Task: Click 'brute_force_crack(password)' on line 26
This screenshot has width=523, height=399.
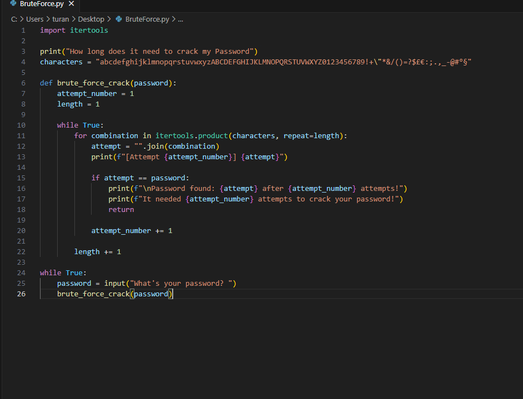Action: coord(115,294)
